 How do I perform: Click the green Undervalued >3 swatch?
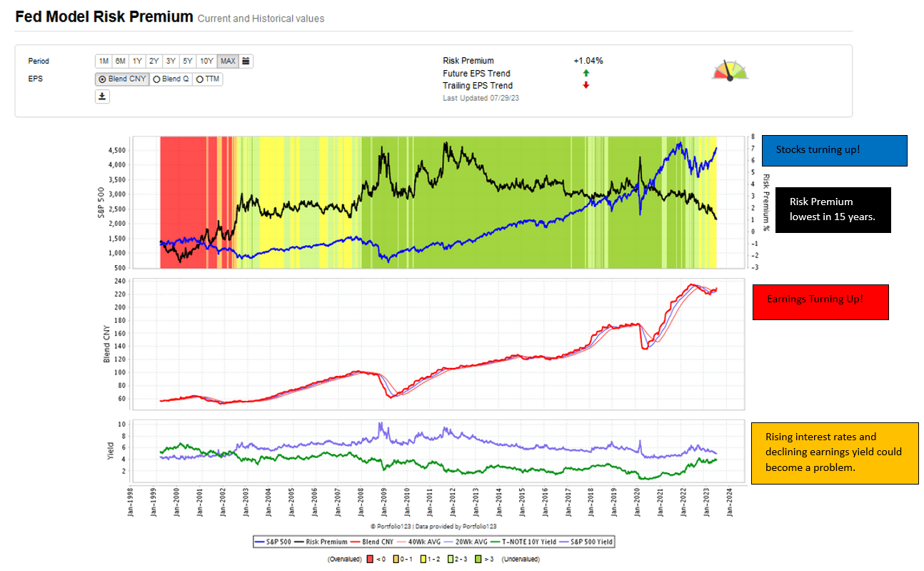click(x=476, y=558)
